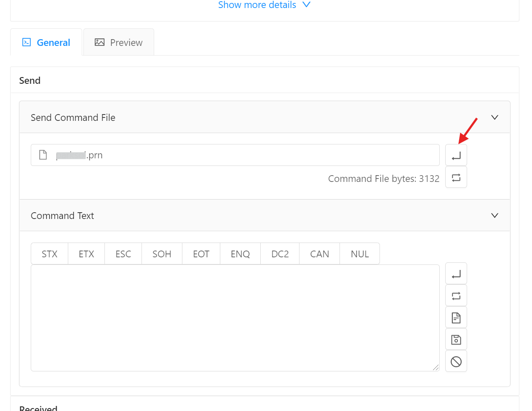Insert the DC2 control character
The image size is (532, 411).
280,254
